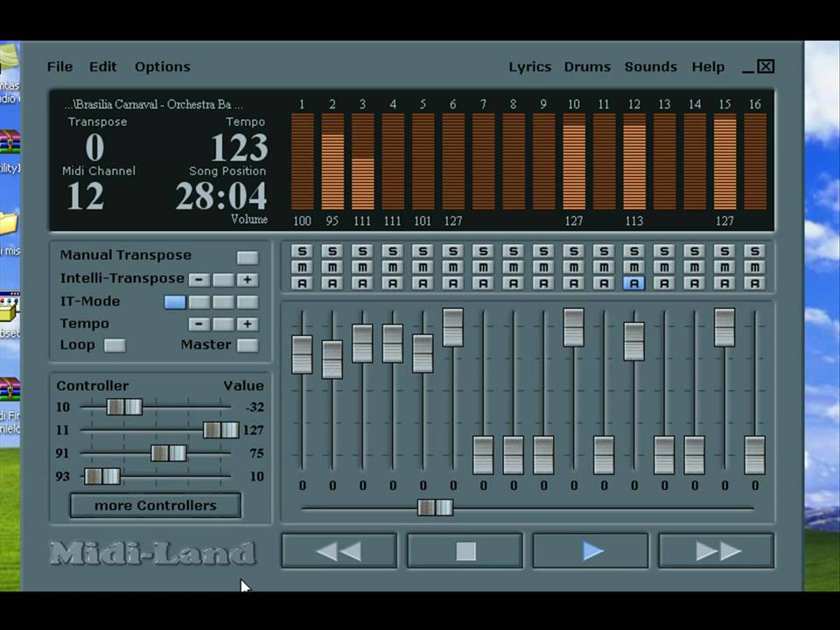
Task: Click the more Controllers button
Action: click(x=156, y=506)
